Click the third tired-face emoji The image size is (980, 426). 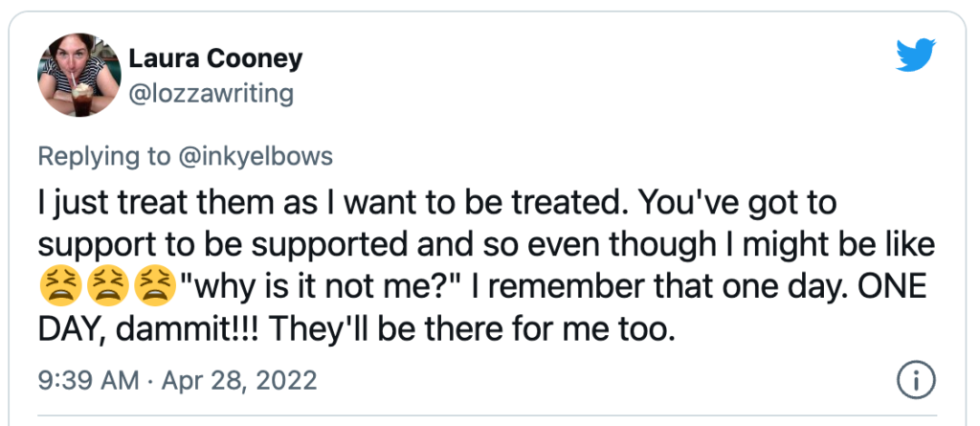point(155,287)
